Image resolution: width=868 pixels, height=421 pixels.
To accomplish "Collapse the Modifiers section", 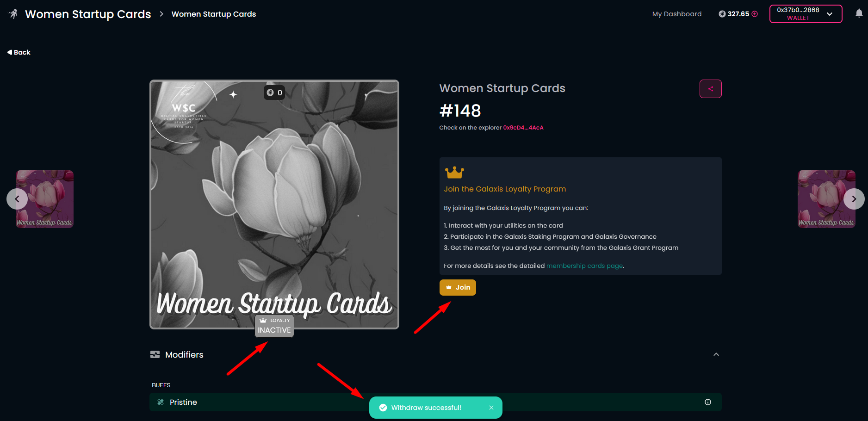I will (716, 354).
